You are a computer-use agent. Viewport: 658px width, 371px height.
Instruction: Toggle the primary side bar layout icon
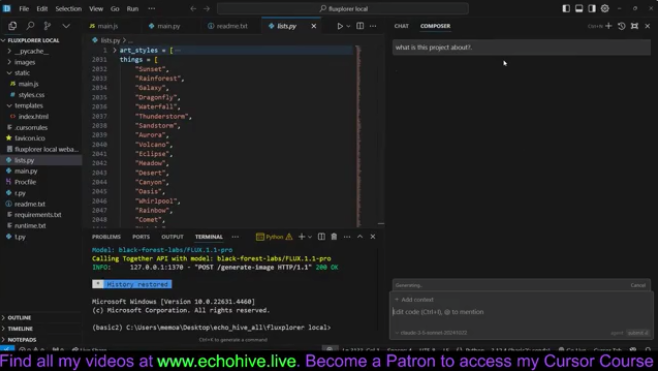[566, 8]
